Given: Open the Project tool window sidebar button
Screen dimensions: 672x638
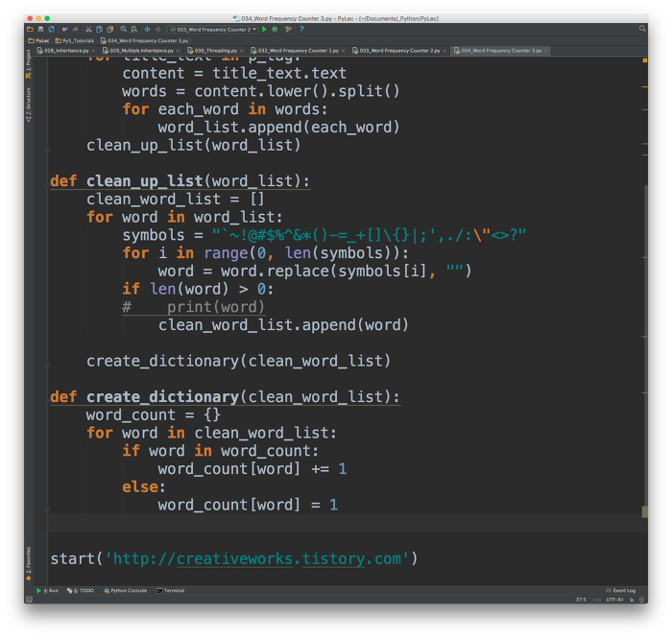Looking at the screenshot, I should click(28, 64).
